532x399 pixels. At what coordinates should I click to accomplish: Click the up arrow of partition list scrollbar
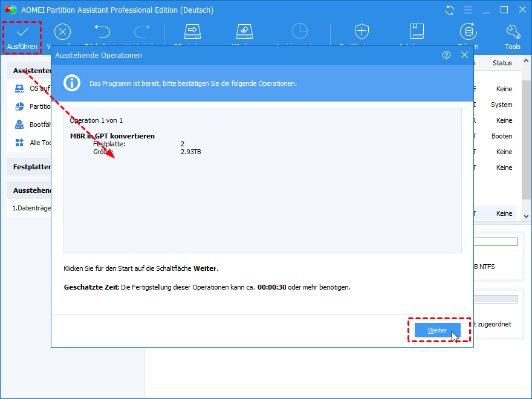pos(526,60)
